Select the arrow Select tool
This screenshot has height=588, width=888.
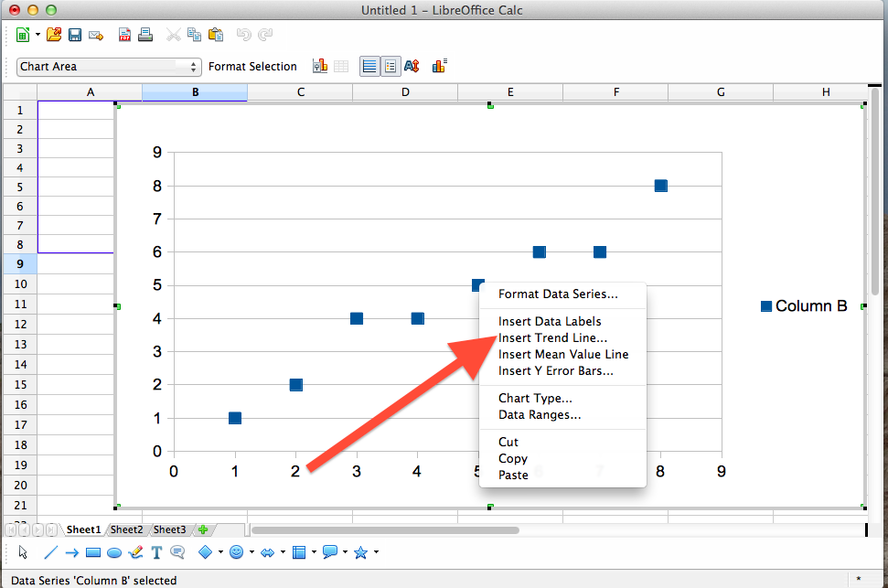(23, 551)
